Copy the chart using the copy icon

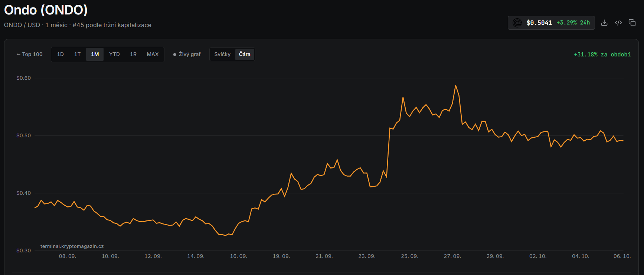point(632,23)
